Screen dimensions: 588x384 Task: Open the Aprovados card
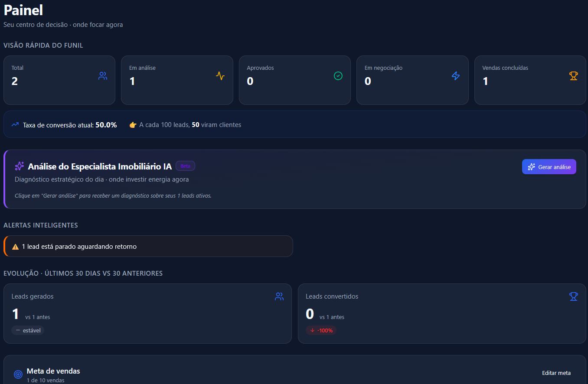(295, 80)
